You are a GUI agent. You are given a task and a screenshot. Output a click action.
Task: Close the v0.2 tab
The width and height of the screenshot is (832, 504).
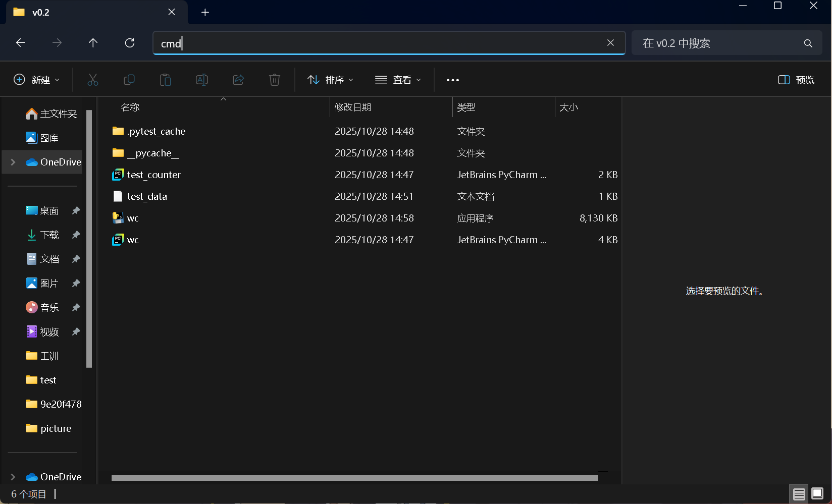pyautogui.click(x=172, y=12)
